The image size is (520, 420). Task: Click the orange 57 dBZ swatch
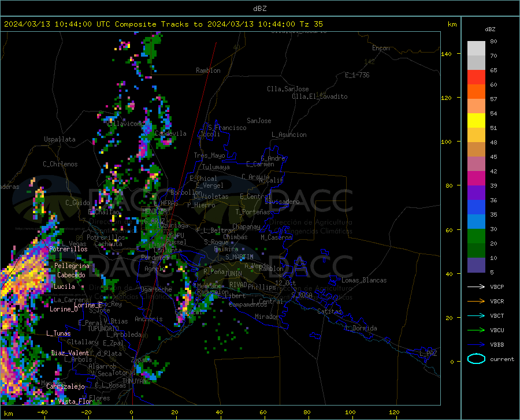[x=476, y=92]
